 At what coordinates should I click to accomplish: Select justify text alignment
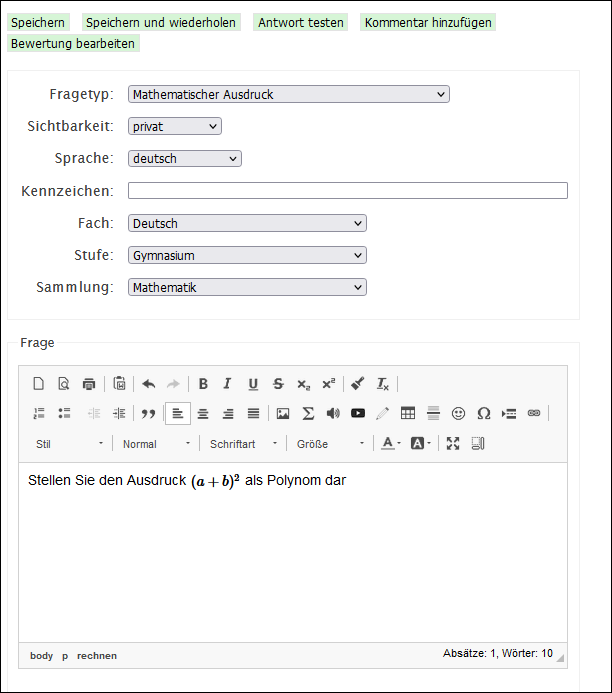click(253, 413)
